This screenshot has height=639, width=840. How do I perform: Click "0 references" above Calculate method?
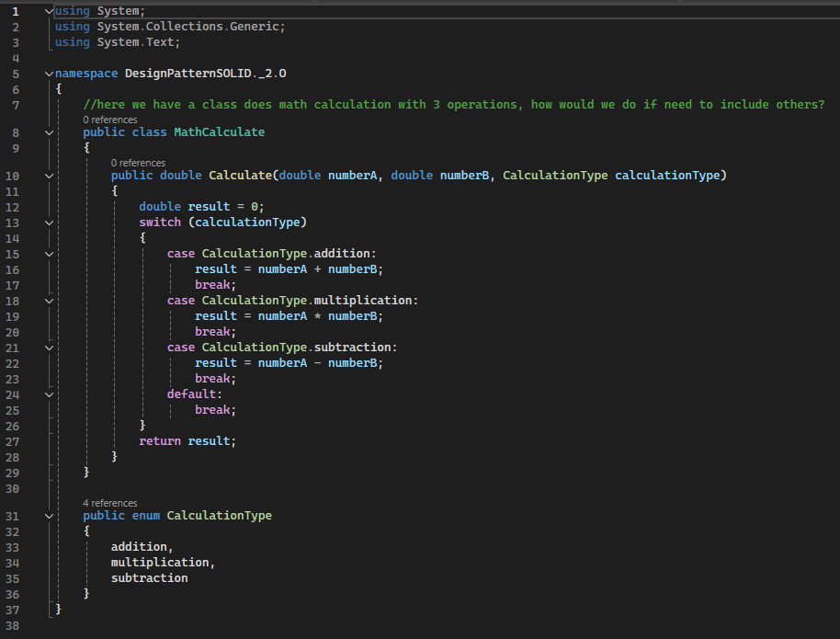point(138,163)
